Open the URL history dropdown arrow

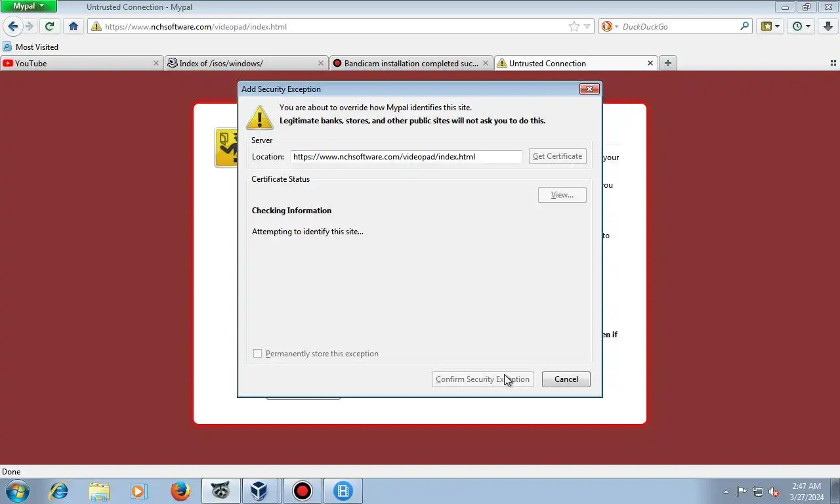click(x=587, y=26)
